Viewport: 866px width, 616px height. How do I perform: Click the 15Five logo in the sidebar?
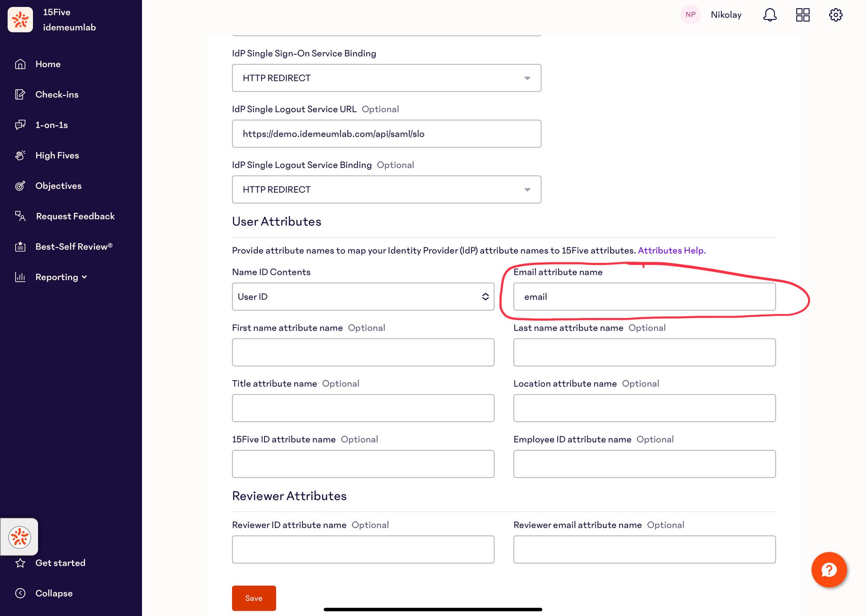point(20,19)
